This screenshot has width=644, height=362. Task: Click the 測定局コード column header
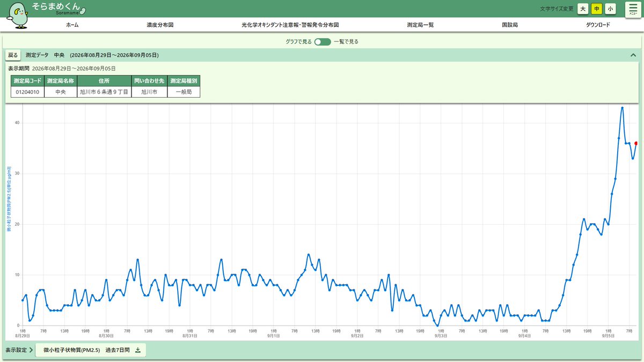tap(27, 80)
